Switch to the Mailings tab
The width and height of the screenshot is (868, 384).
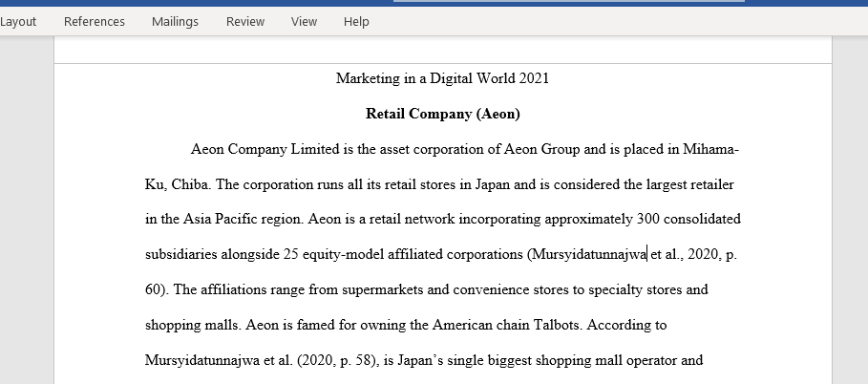(x=175, y=22)
